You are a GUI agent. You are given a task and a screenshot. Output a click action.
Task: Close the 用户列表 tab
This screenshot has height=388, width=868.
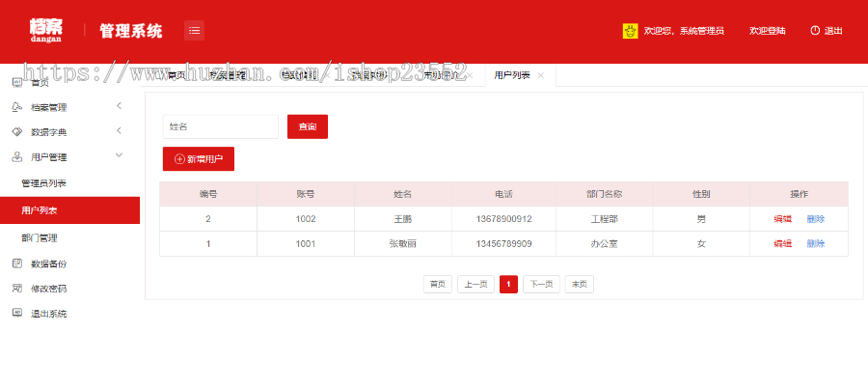(x=541, y=75)
